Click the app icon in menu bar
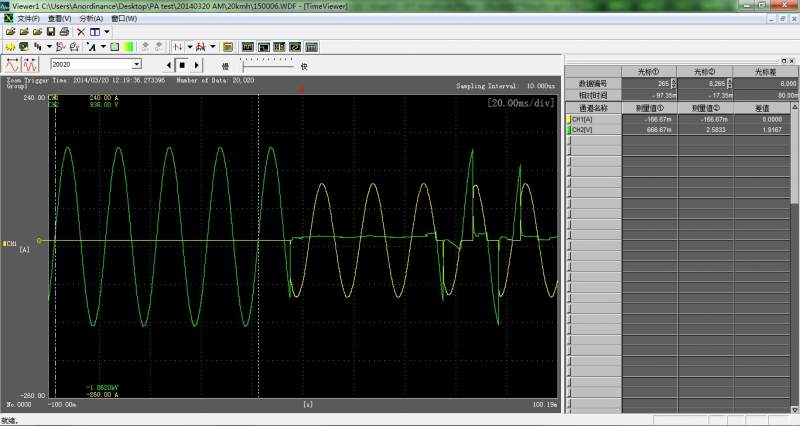The image size is (800, 426). click(8, 18)
